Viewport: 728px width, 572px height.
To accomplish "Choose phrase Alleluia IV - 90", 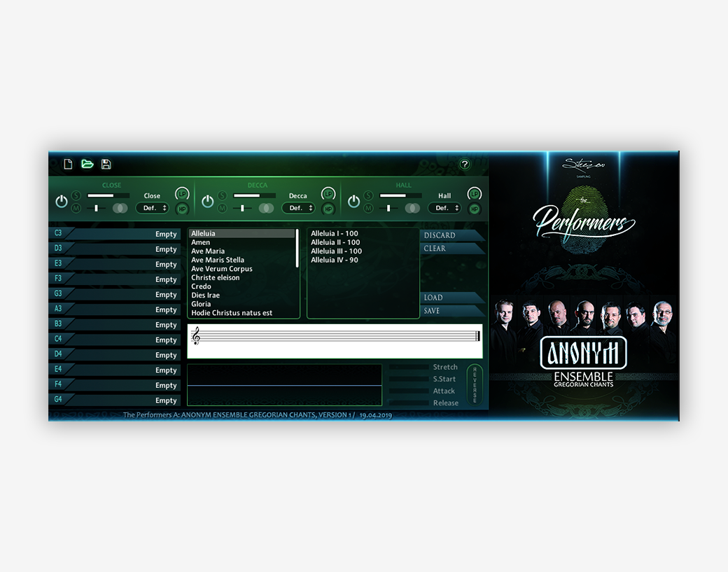I will click(335, 260).
